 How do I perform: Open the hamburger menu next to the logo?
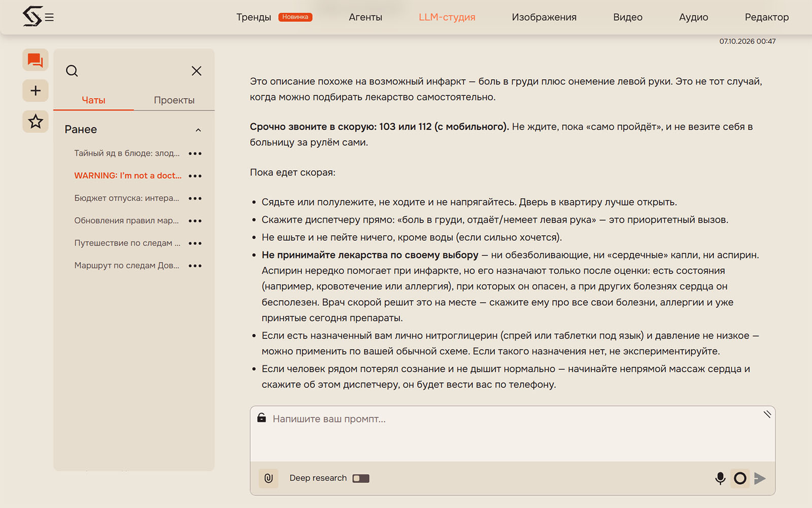click(49, 17)
